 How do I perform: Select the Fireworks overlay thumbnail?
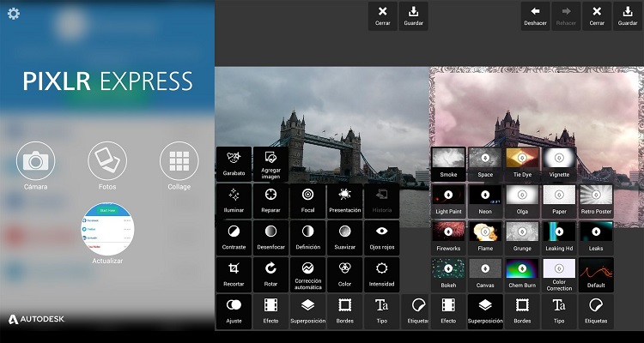click(448, 238)
